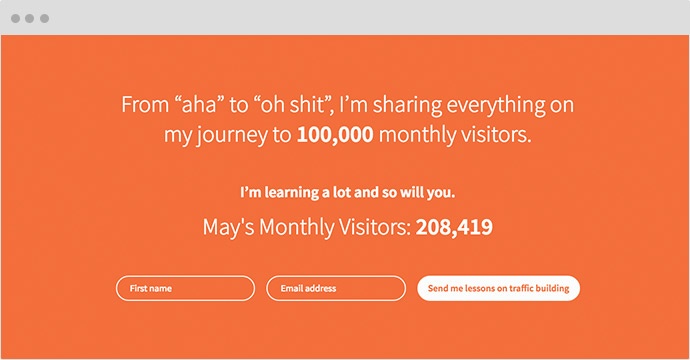The image size is (690, 360).
Task: Click the word 'everything' in the headline
Action: pyautogui.click(x=496, y=106)
